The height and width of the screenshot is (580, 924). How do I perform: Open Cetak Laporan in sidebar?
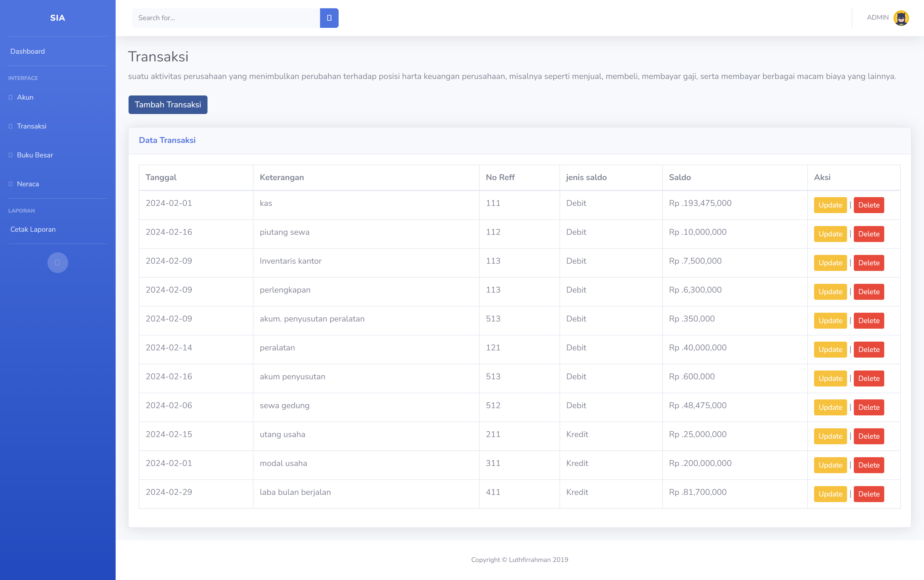33,229
